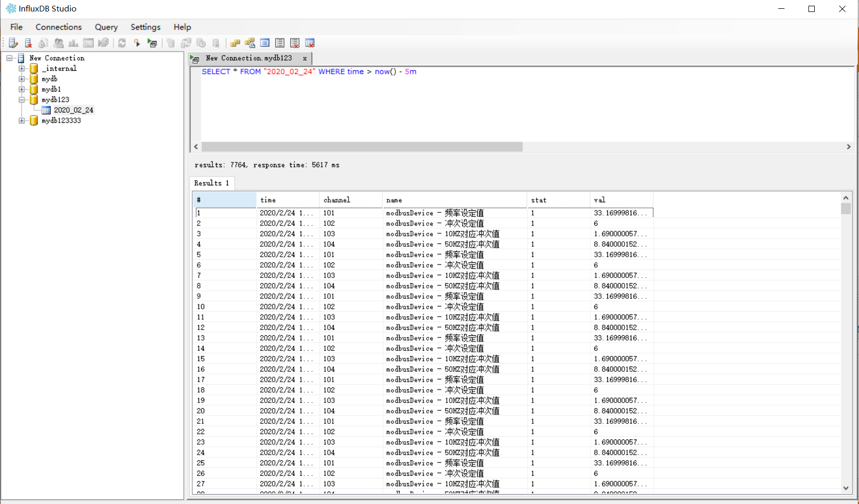Image resolution: width=859 pixels, height=504 pixels.
Task: Run the query using the green play icon
Action: point(152,43)
